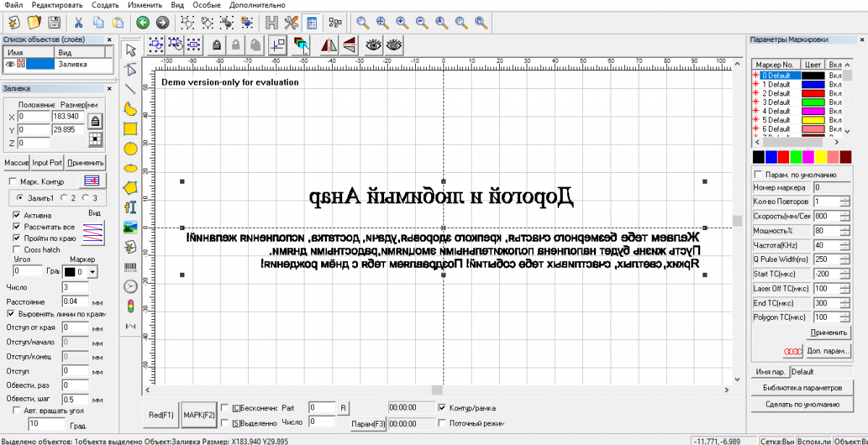The height and width of the screenshot is (445, 868).
Task: Select the red color swatch in palette
Action: click(783, 157)
